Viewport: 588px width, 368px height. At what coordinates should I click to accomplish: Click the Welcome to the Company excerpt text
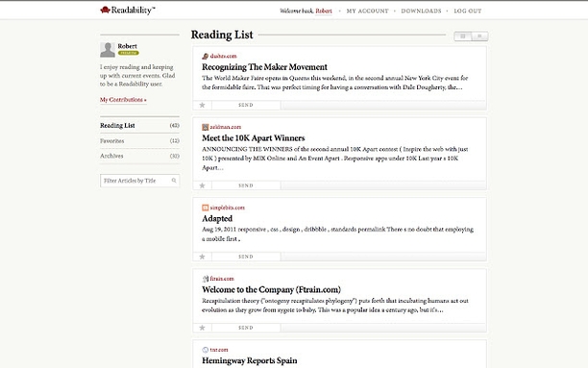coord(335,306)
